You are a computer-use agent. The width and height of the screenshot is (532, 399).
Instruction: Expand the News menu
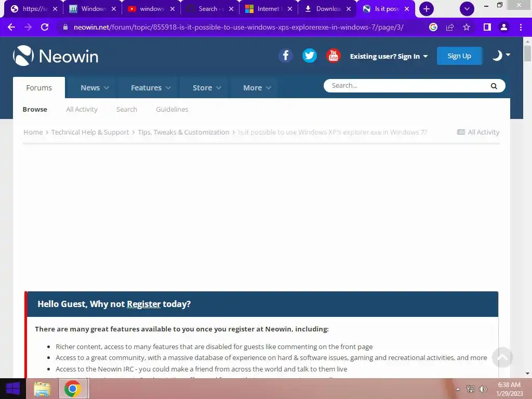[x=95, y=87]
